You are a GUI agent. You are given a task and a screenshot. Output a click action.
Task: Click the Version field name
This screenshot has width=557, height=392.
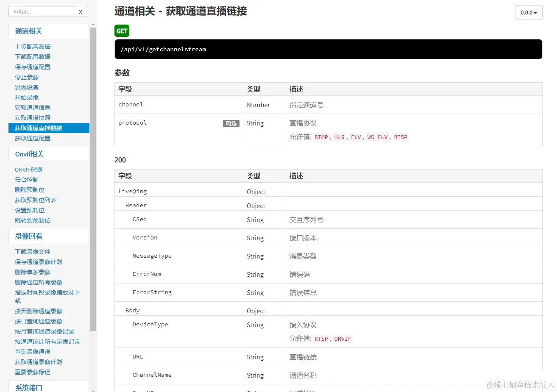(145, 238)
